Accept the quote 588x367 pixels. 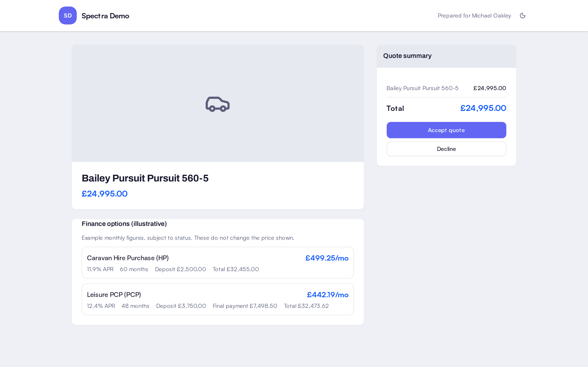coord(446,130)
